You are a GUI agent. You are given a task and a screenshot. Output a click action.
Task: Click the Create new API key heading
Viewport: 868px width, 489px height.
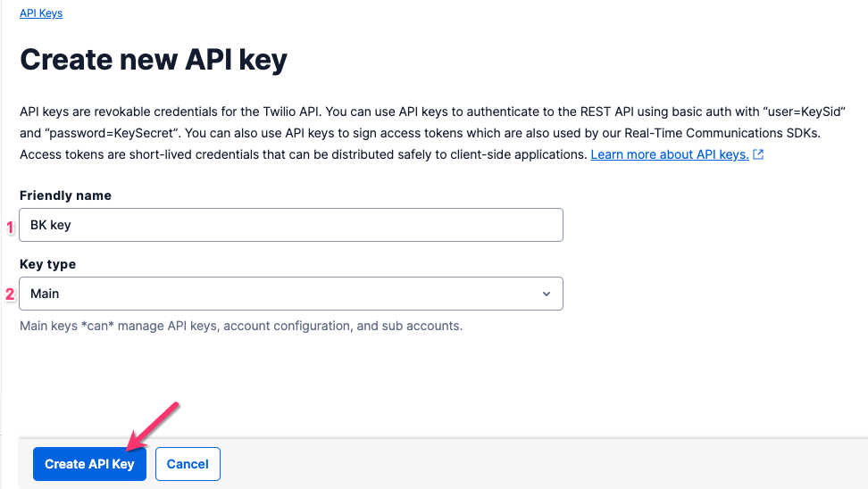(154, 60)
